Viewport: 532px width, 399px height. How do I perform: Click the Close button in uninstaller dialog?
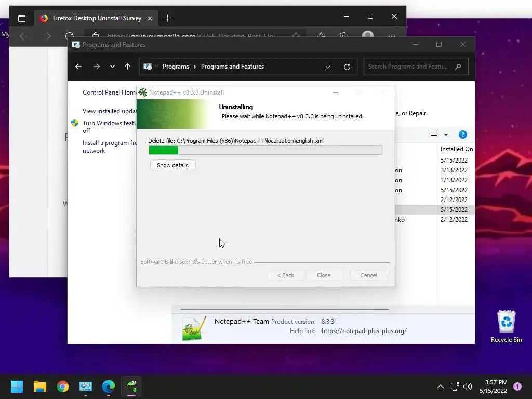pyautogui.click(x=324, y=275)
